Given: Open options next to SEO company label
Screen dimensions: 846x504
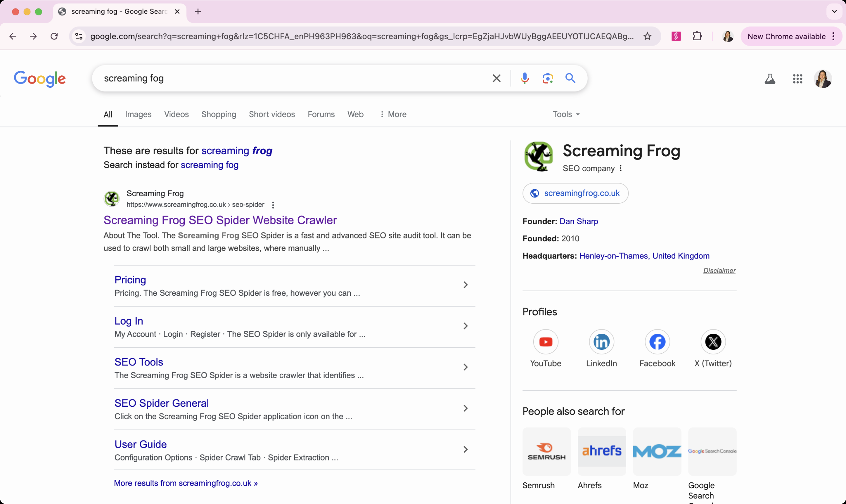Looking at the screenshot, I should (620, 168).
